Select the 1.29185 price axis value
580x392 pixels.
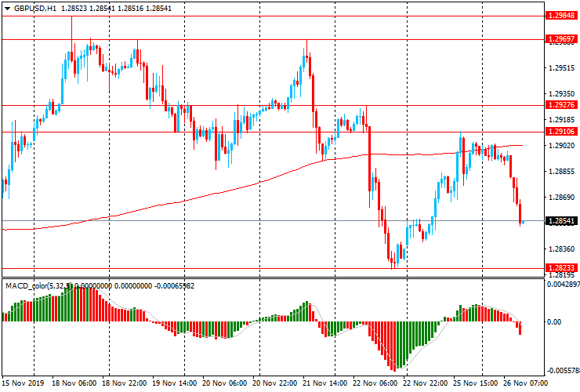coord(562,120)
